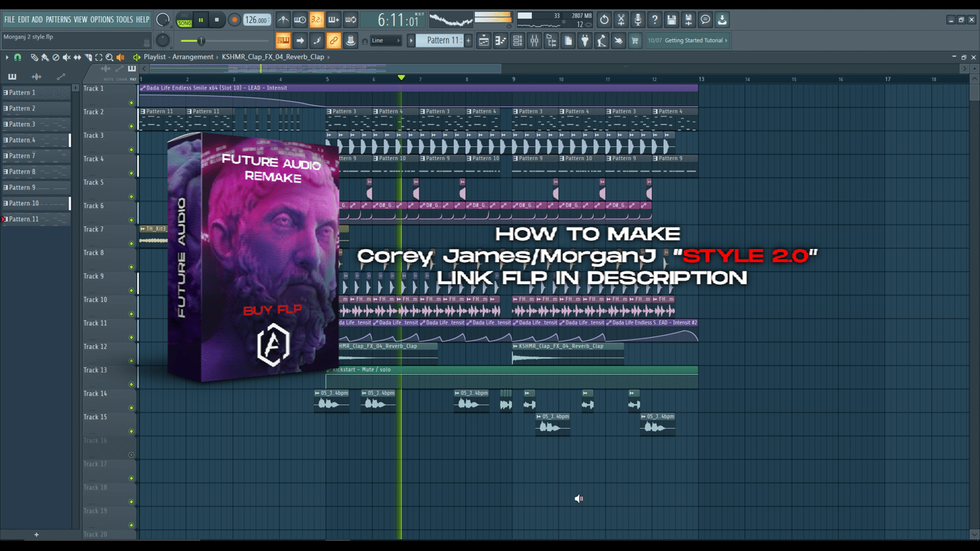Image resolution: width=980 pixels, height=551 pixels.
Task: Pause playback with the pause button
Action: coord(201,20)
